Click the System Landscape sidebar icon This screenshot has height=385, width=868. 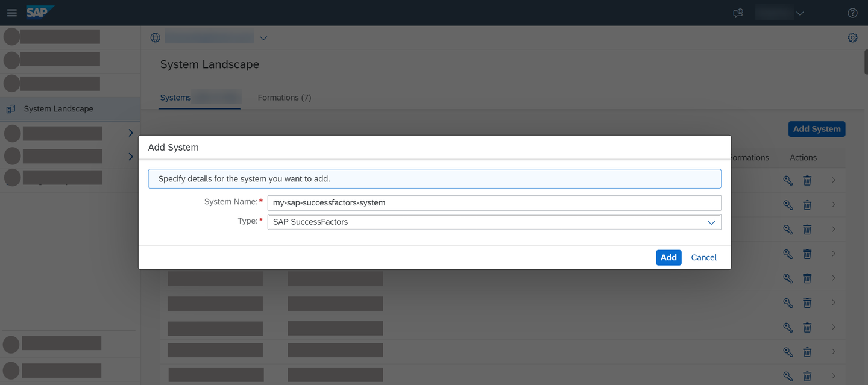[10, 109]
